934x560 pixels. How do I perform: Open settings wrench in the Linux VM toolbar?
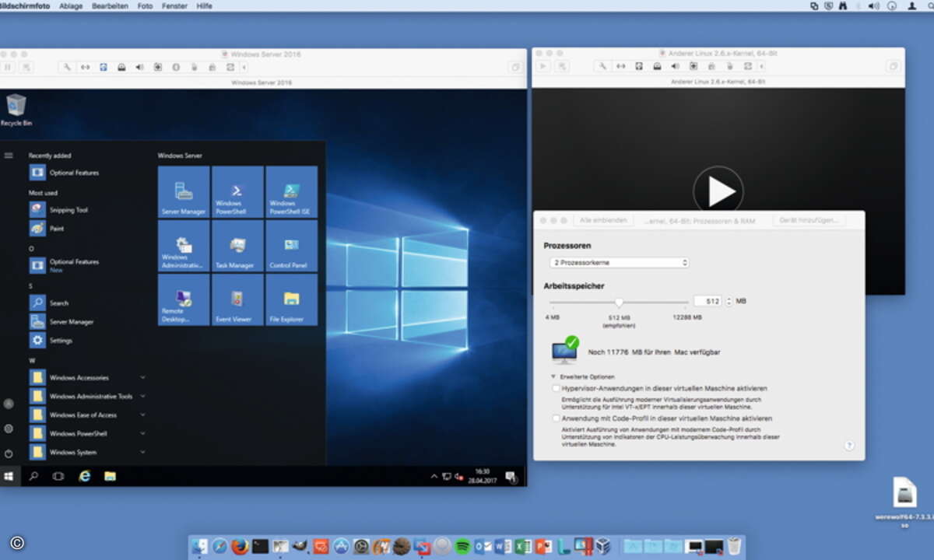click(x=602, y=67)
